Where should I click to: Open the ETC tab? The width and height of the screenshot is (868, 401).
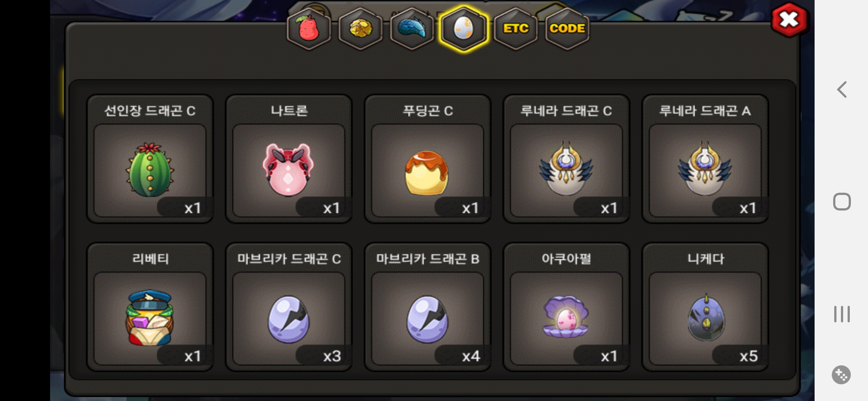point(516,29)
